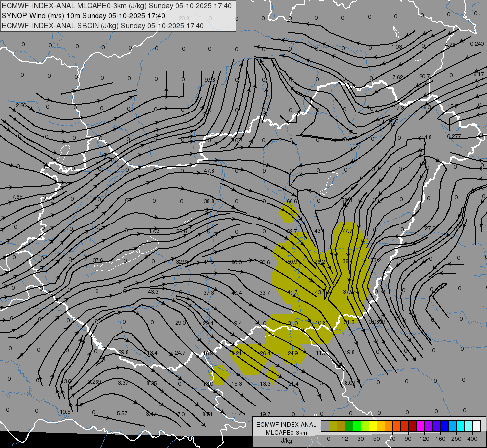The width and height of the screenshot is (487, 448).
Task: Click the map value 44.7
Action: (x=292, y=292)
